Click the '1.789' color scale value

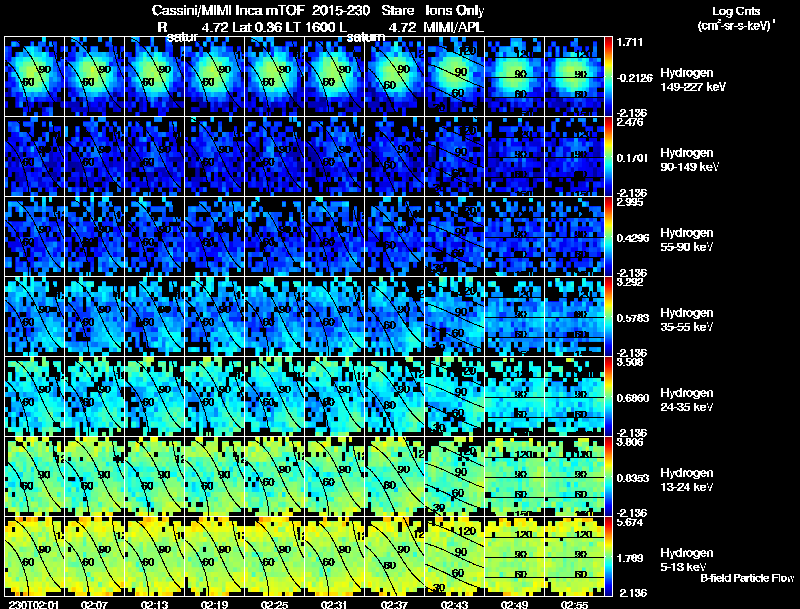630,558
